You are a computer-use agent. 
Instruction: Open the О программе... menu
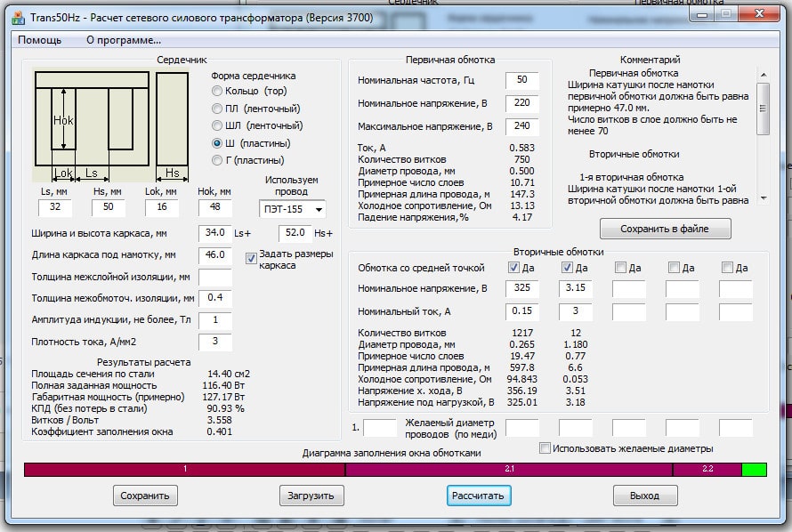click(x=123, y=40)
